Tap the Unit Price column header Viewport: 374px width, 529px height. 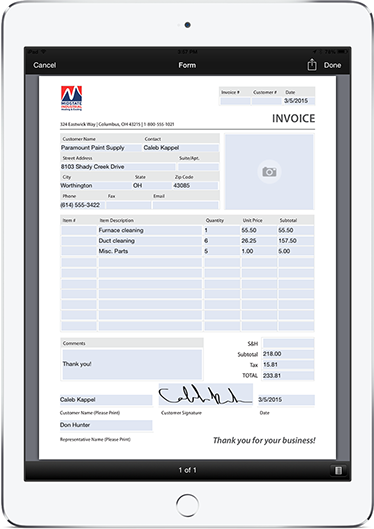(x=253, y=220)
